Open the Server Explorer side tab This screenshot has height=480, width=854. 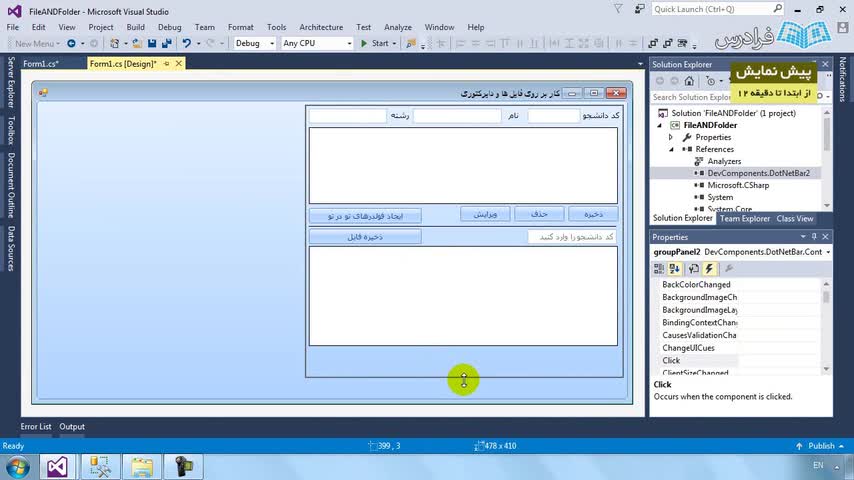(11, 82)
